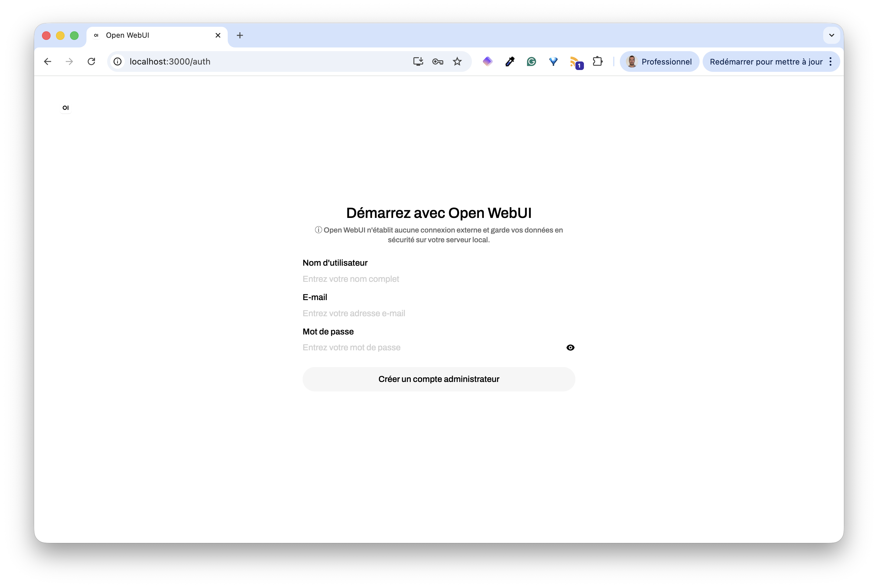Activate the color picker eyedropper extension
Image resolution: width=878 pixels, height=588 pixels.
pyautogui.click(x=510, y=61)
